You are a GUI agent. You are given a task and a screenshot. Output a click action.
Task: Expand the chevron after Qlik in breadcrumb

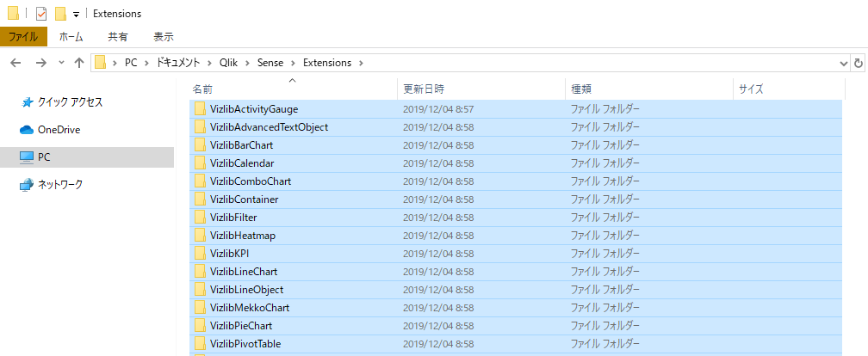point(247,63)
